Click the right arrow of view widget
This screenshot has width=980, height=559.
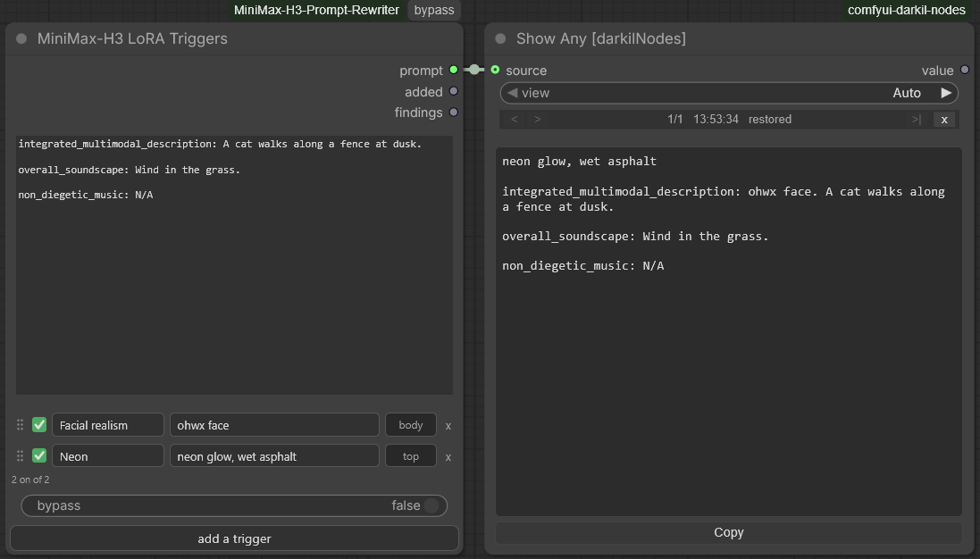[946, 93]
